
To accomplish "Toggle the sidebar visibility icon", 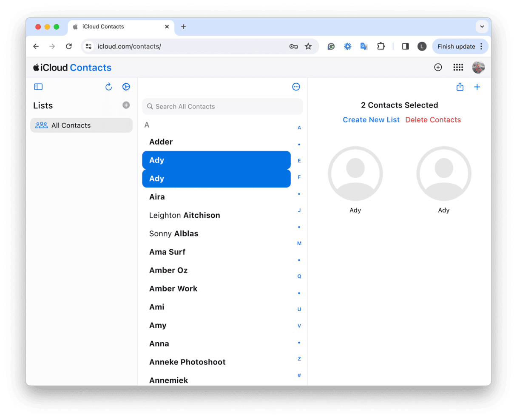I will click(x=38, y=86).
